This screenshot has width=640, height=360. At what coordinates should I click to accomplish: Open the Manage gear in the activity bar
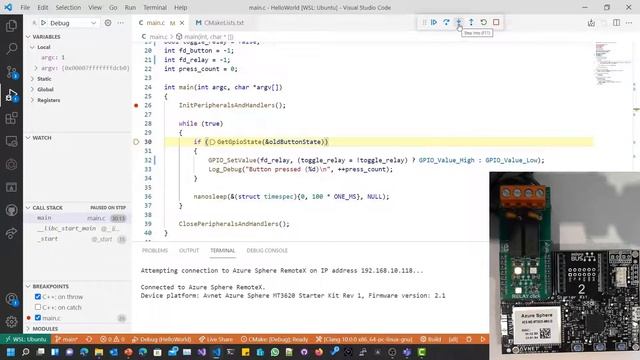coord(11,322)
